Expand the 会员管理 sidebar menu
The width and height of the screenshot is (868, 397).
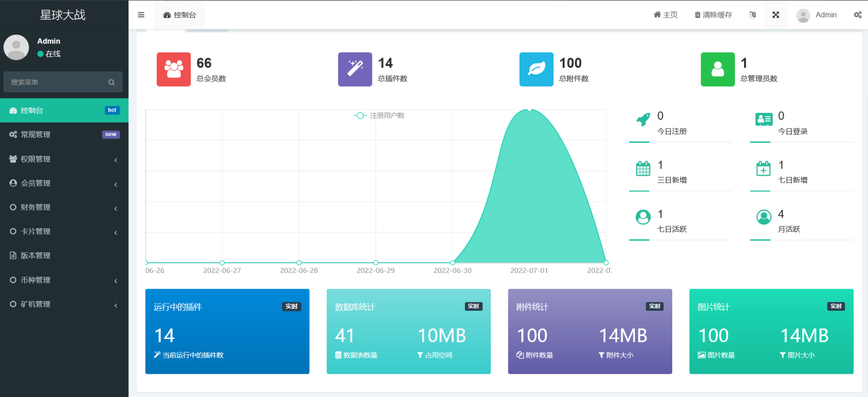[x=64, y=183]
